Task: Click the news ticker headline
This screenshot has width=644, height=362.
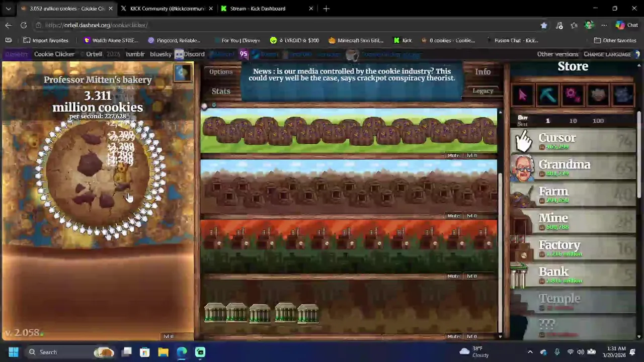Action: [351, 75]
